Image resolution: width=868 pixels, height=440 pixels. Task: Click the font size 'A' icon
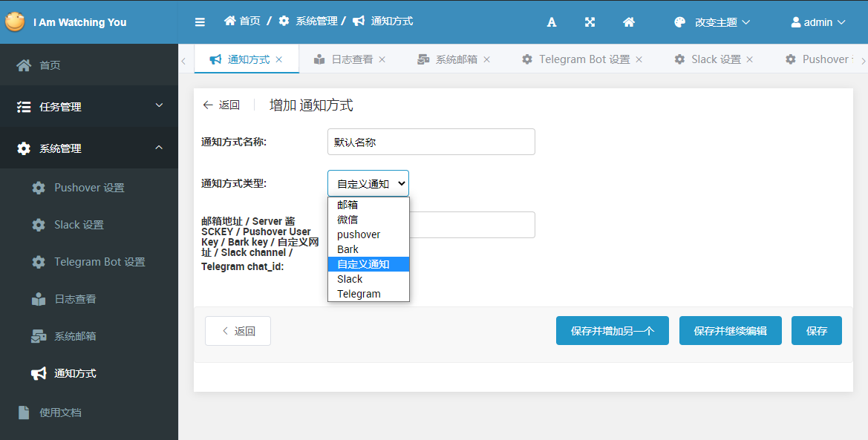pyautogui.click(x=551, y=22)
